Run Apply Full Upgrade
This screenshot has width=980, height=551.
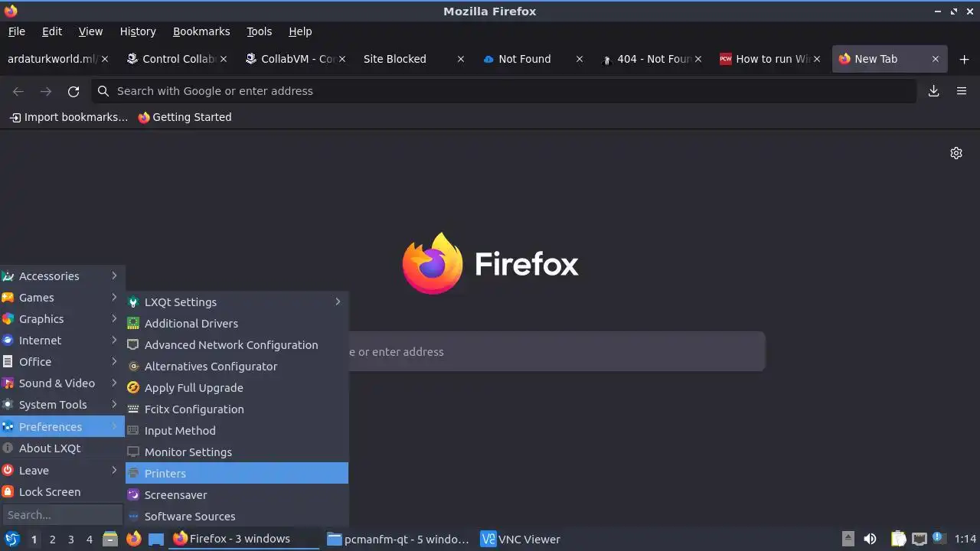tap(237, 388)
